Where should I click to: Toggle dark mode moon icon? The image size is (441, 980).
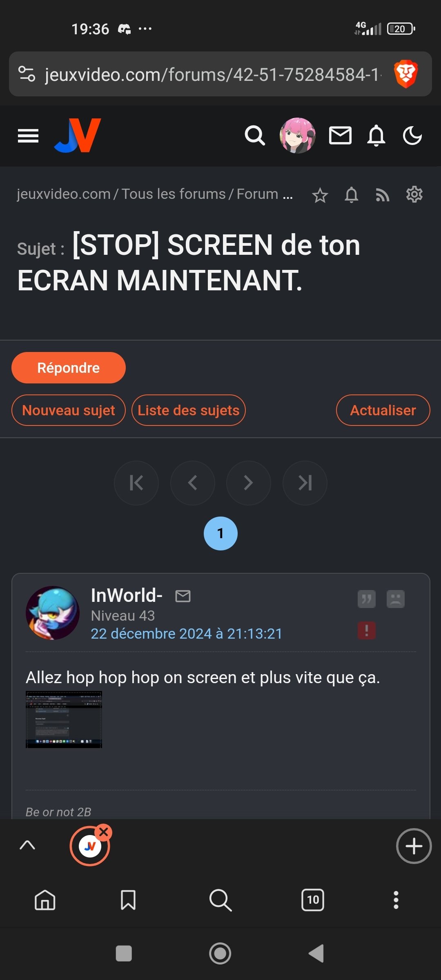[x=412, y=136]
